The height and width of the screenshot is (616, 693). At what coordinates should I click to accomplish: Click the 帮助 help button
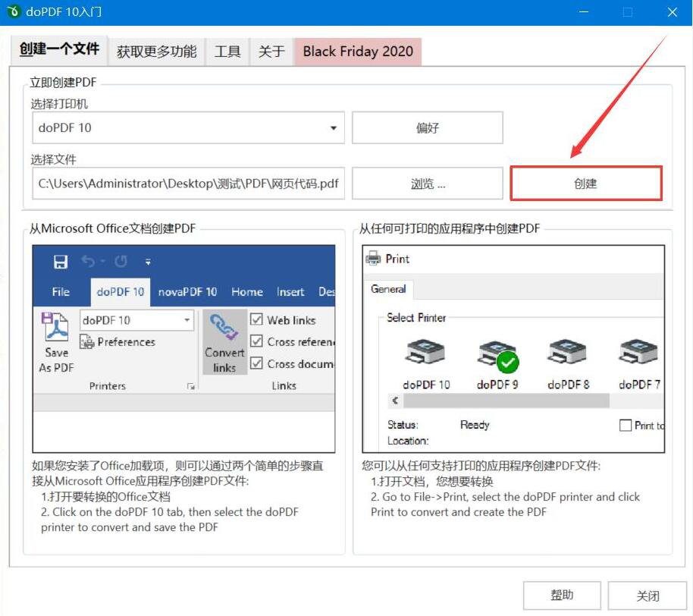click(x=562, y=596)
